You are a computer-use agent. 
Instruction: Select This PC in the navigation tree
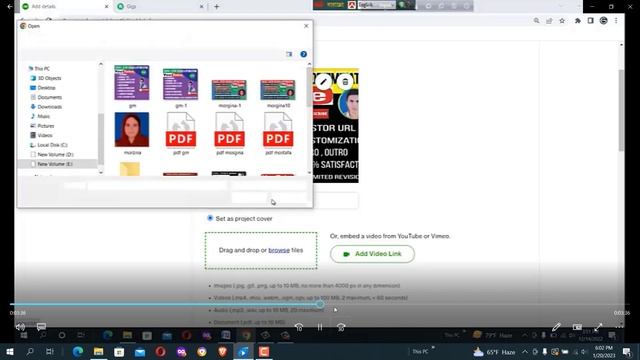(x=39, y=69)
